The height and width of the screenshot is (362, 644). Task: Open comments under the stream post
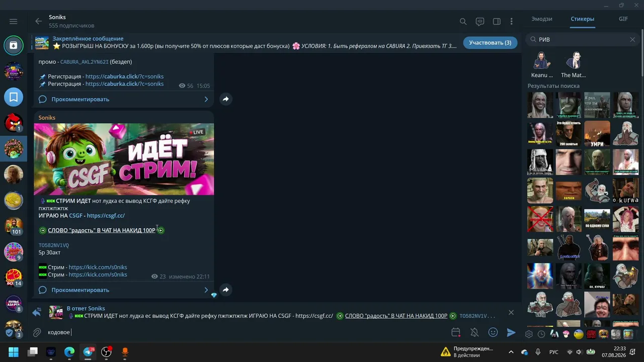[x=124, y=290]
